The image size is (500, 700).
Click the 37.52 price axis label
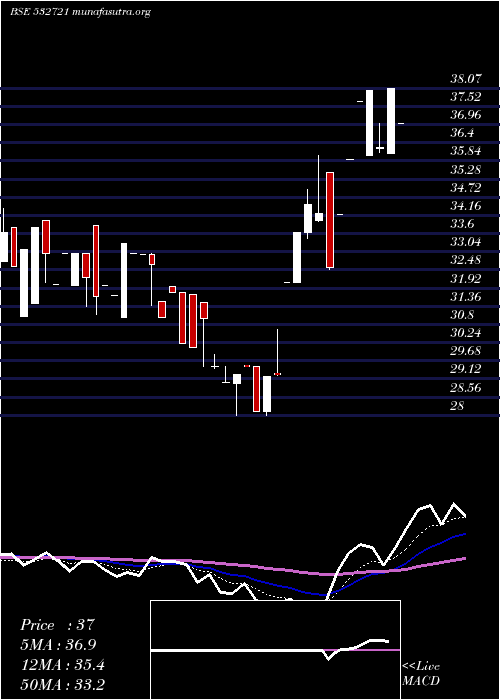coord(466,97)
